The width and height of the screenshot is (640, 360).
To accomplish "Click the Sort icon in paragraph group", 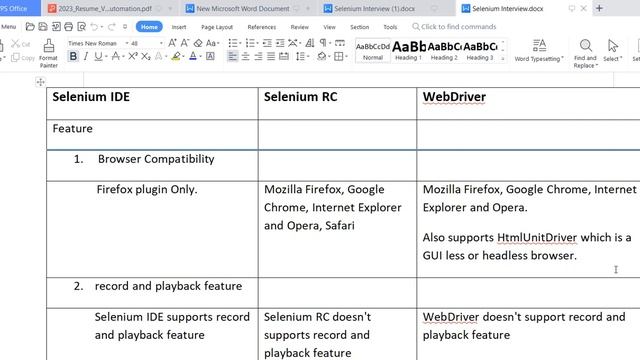I will [310, 43].
